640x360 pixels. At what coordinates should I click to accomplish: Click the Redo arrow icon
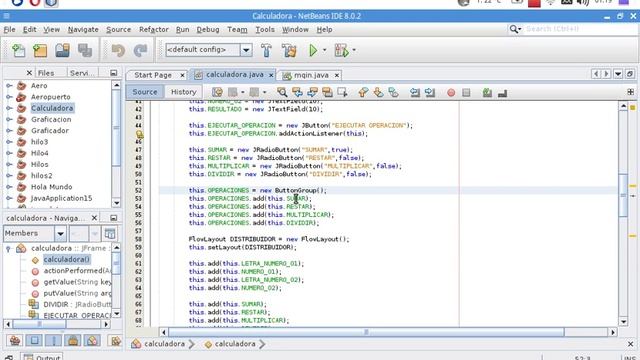click(140, 50)
